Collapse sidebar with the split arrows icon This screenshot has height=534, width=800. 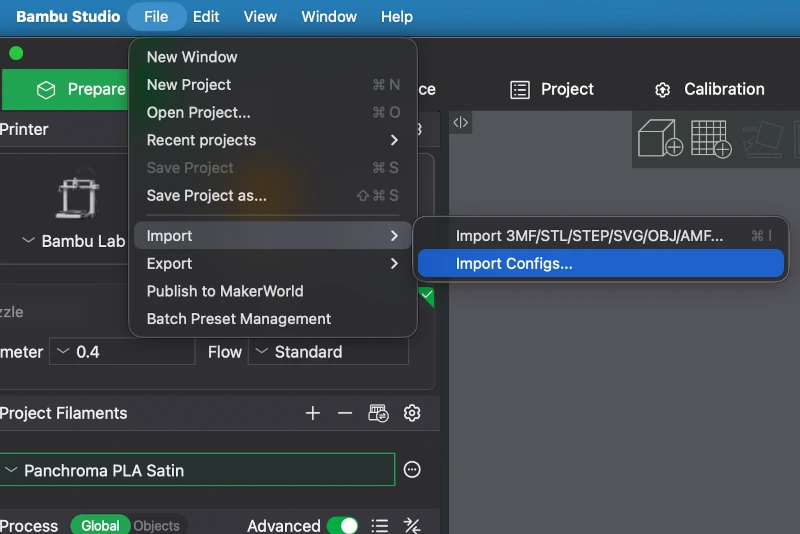(460, 122)
